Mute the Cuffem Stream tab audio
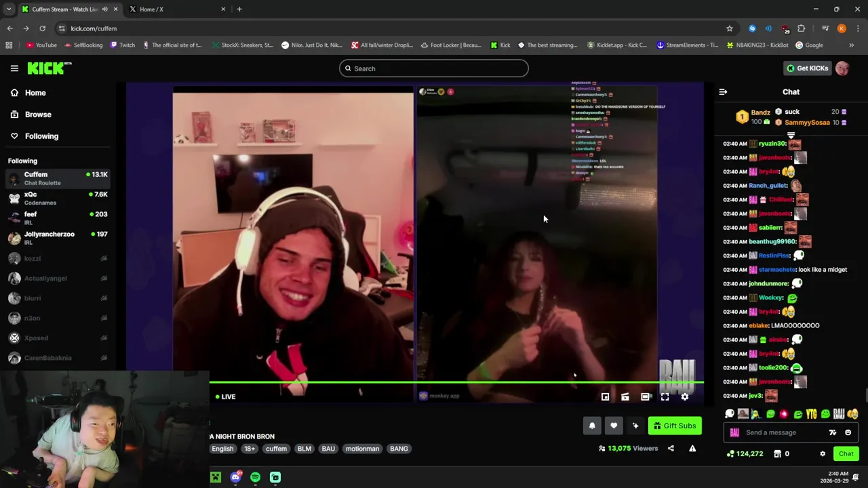Screen dimensions: 868x488 coord(104,9)
